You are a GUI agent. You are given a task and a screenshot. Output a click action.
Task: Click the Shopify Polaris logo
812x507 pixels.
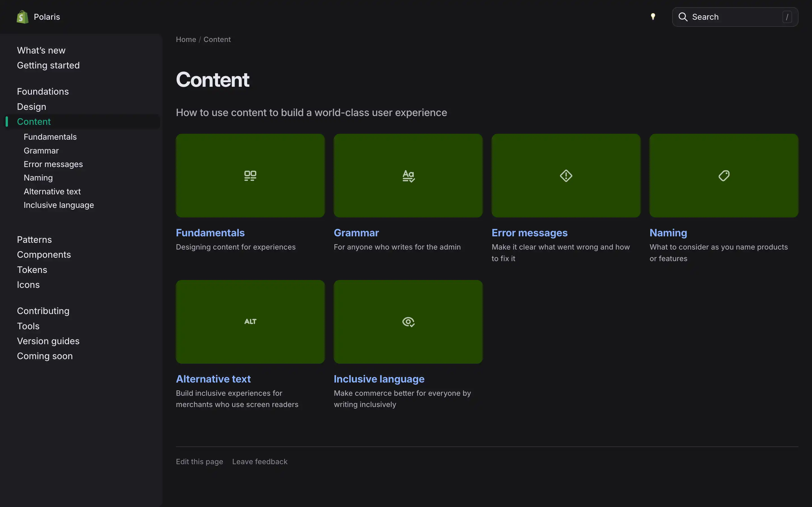[x=22, y=16]
